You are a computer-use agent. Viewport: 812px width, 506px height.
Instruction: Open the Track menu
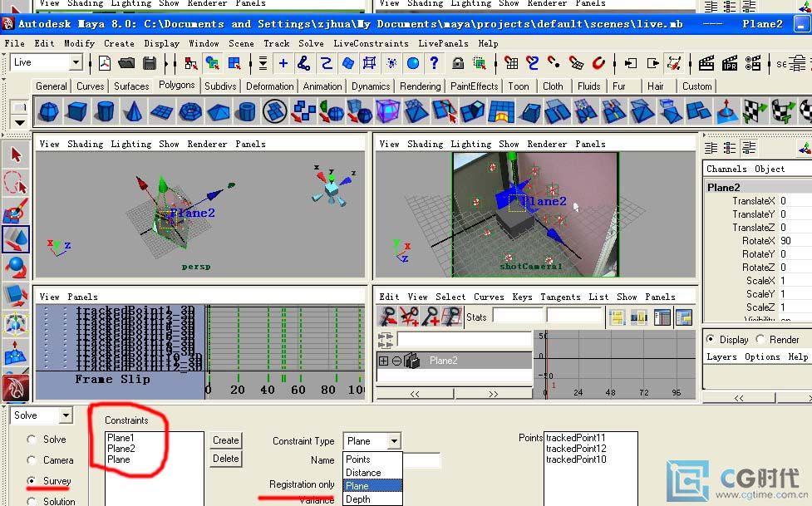(277, 43)
